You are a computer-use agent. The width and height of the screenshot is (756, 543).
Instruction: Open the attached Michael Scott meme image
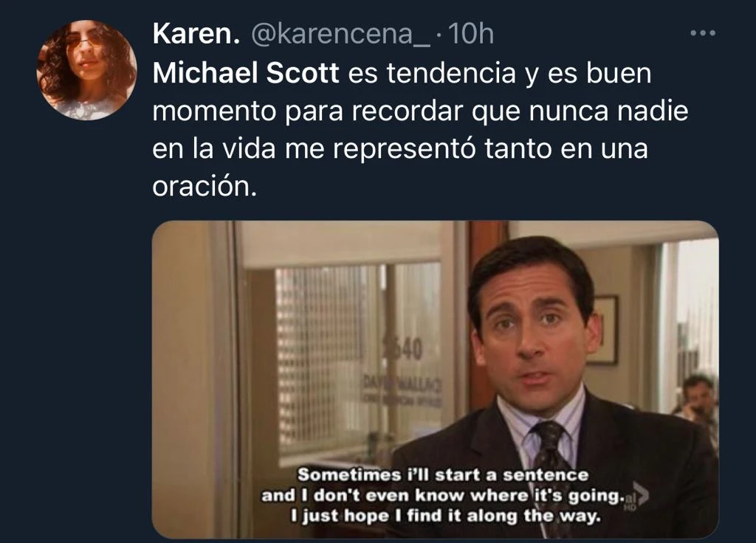click(x=436, y=380)
